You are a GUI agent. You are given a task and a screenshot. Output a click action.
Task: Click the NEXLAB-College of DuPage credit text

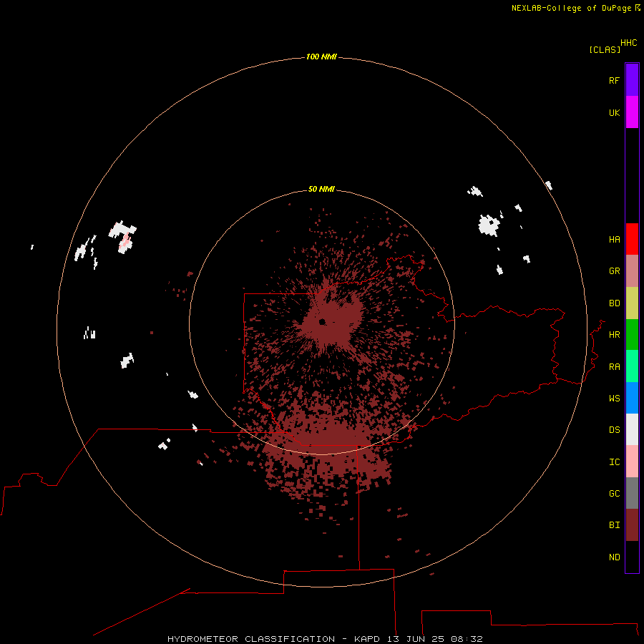pos(571,8)
